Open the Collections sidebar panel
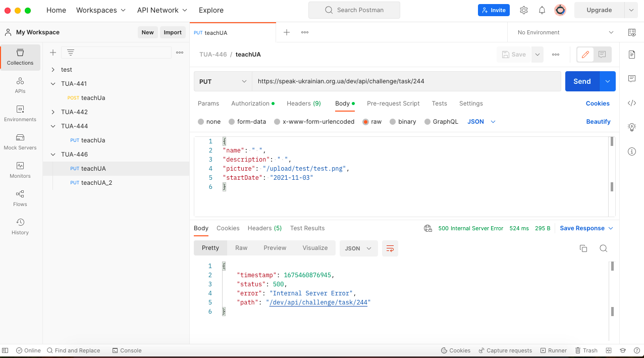The width and height of the screenshot is (644, 358). [x=20, y=57]
